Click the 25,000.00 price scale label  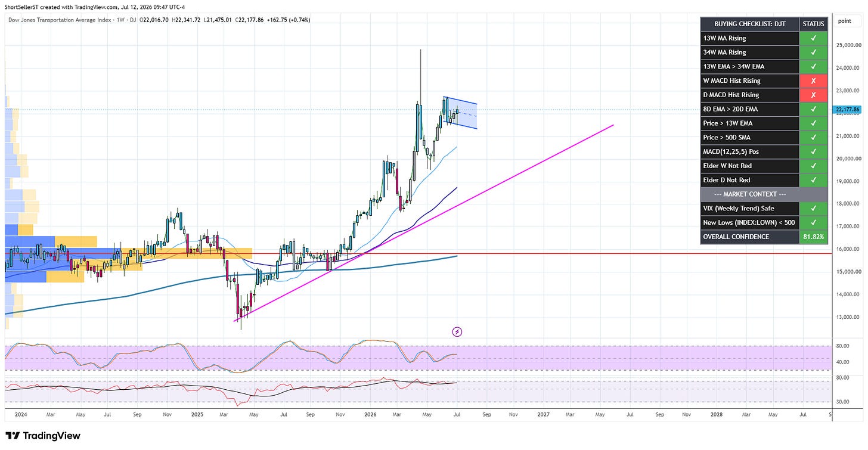[848, 45]
